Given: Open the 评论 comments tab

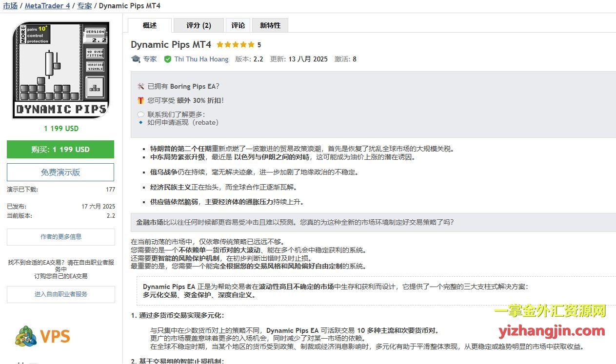Looking at the screenshot, I should pos(238,25).
